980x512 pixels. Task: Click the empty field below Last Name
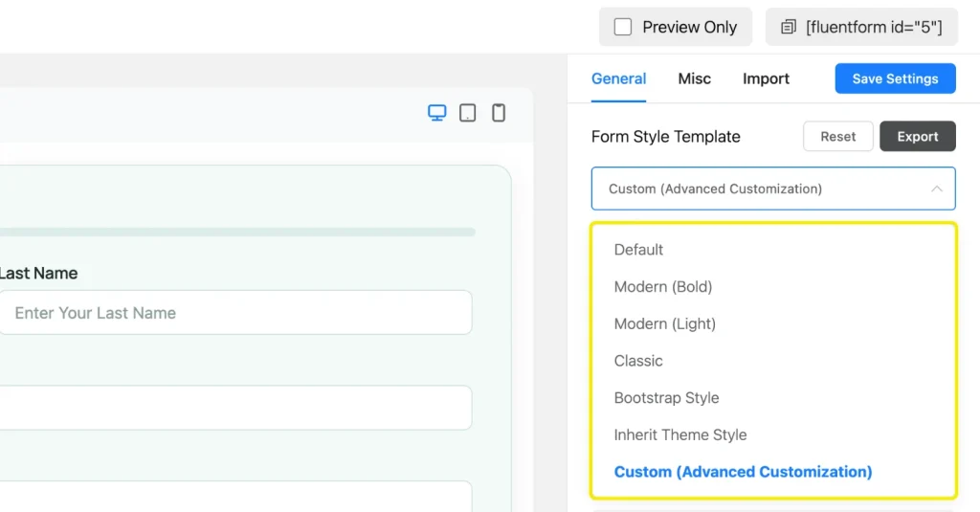235,408
